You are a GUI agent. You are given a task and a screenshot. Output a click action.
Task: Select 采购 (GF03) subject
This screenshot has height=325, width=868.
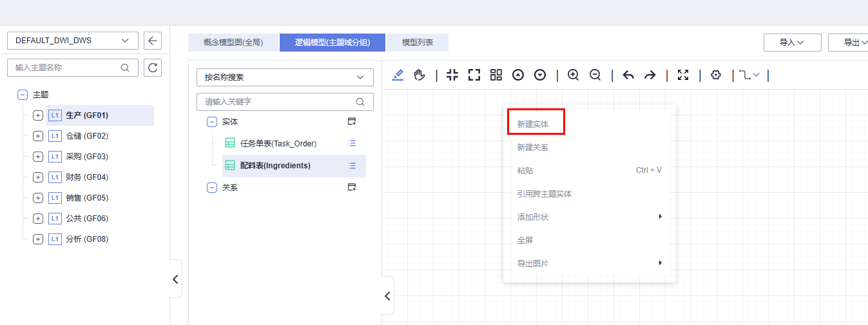(x=87, y=157)
